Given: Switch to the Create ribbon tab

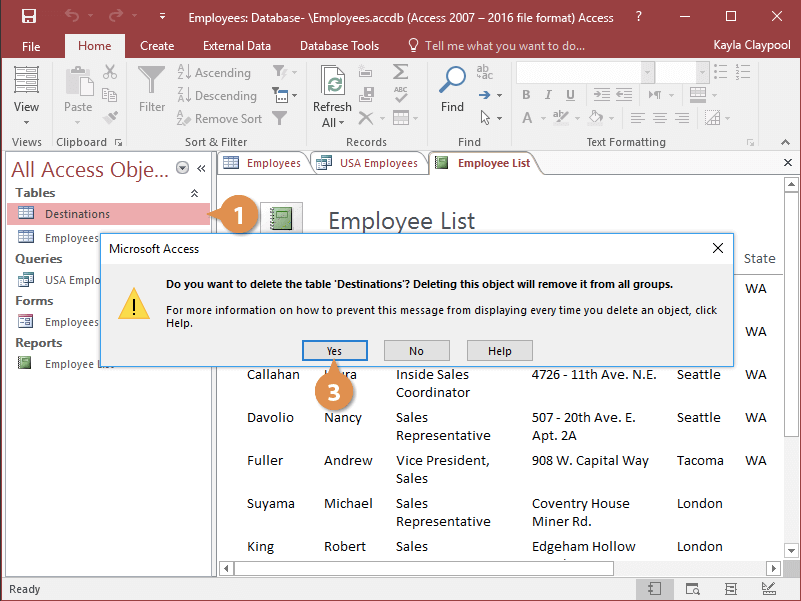Looking at the screenshot, I should coord(157,45).
